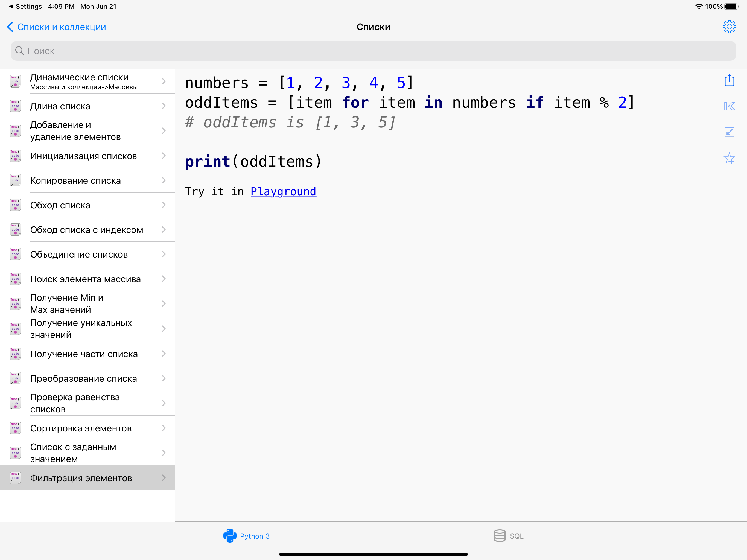Expand chevron on Преобразование списка row
This screenshot has width=747, height=560.
[x=164, y=378]
